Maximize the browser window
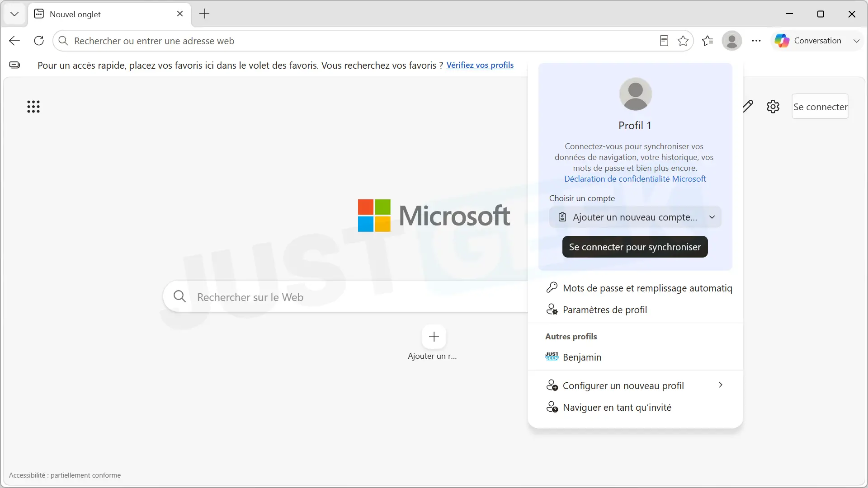The image size is (868, 488). 821,14
